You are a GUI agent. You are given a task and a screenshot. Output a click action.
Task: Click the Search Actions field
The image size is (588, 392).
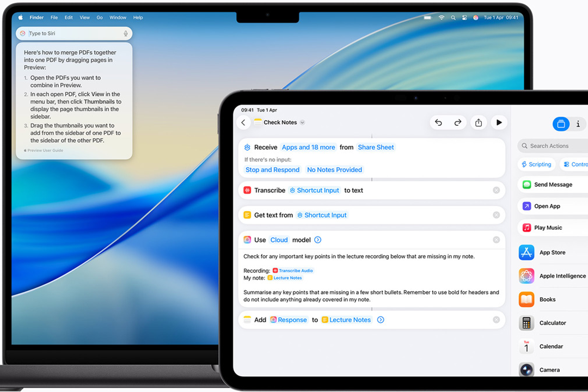(x=553, y=146)
